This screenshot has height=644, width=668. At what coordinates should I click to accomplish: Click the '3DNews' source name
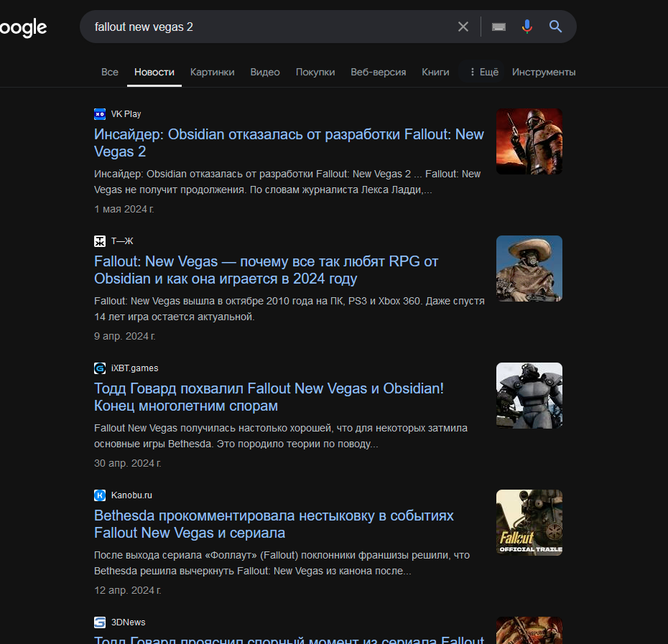tap(129, 622)
